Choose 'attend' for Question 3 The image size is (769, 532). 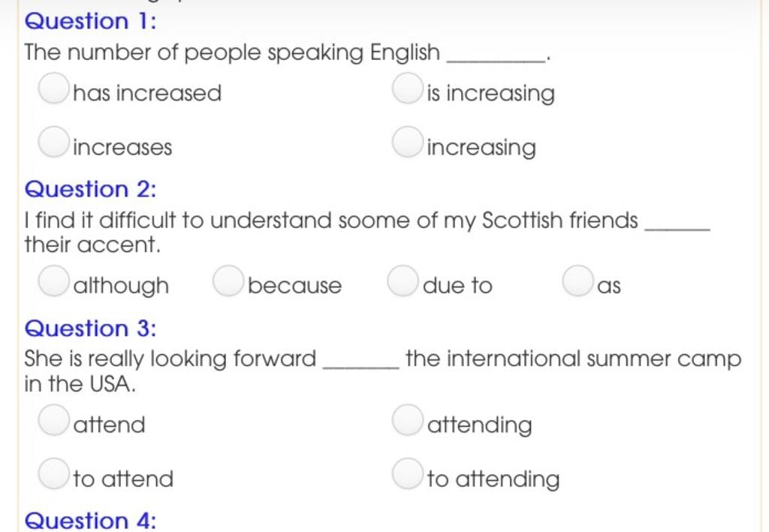[x=53, y=420]
